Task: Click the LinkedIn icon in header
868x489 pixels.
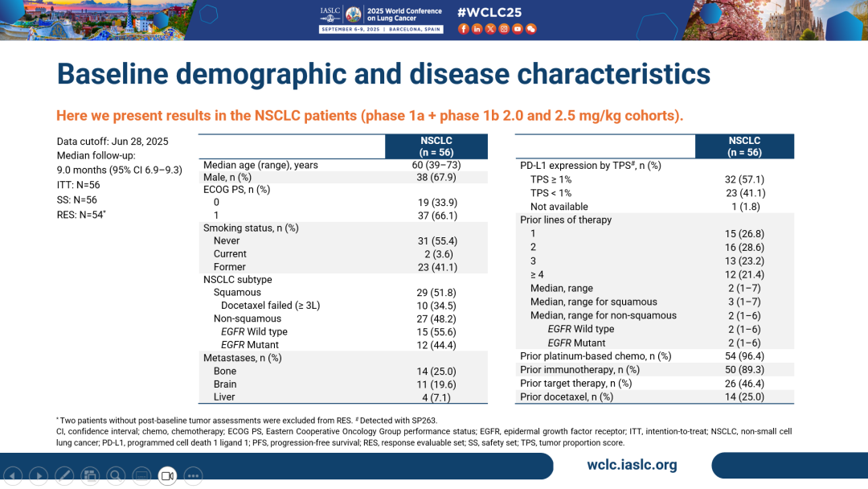Action: click(477, 29)
